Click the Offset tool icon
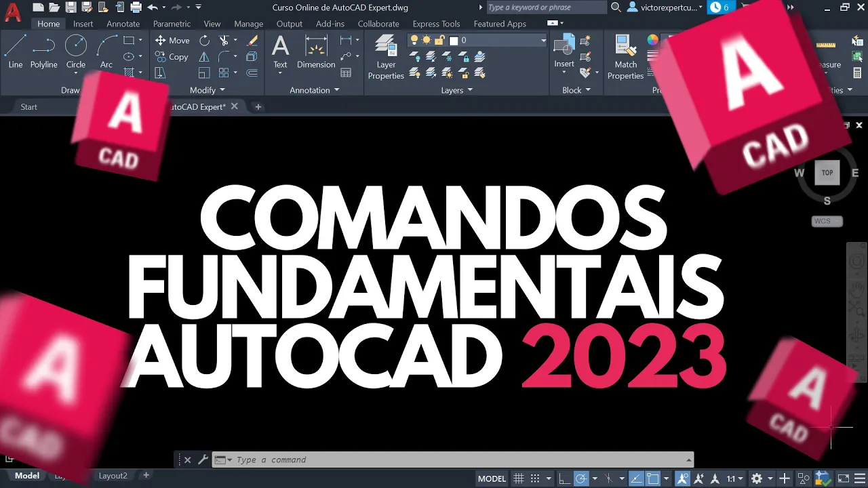 [x=252, y=73]
